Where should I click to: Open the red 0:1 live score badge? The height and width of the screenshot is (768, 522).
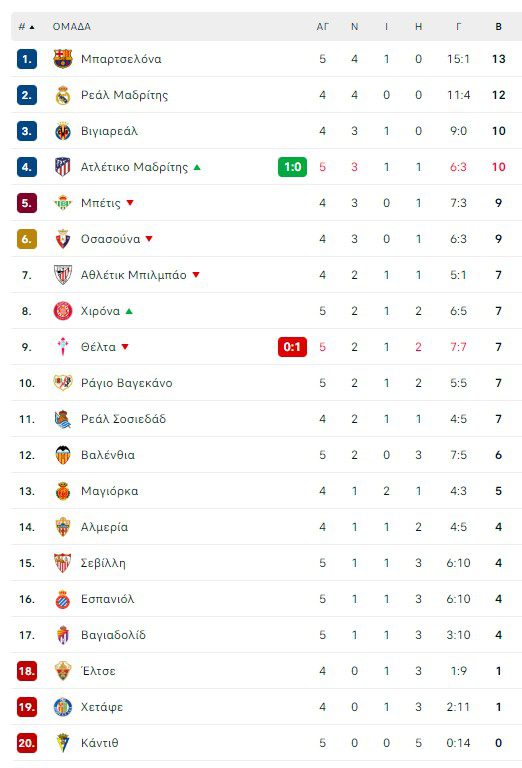pyautogui.click(x=292, y=347)
